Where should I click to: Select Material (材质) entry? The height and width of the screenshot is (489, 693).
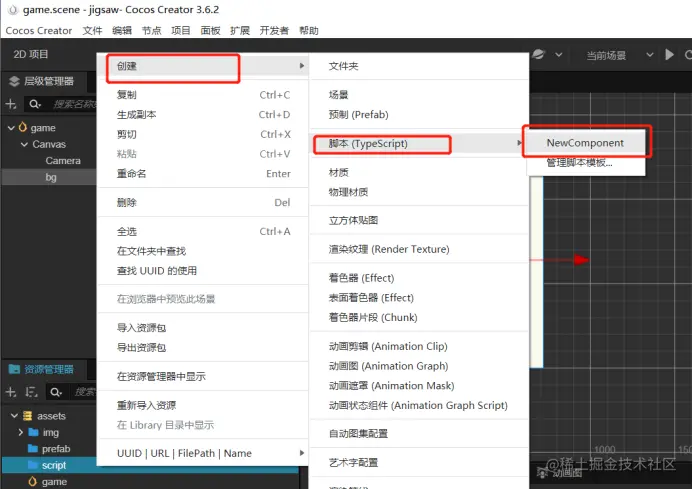[419, 172]
